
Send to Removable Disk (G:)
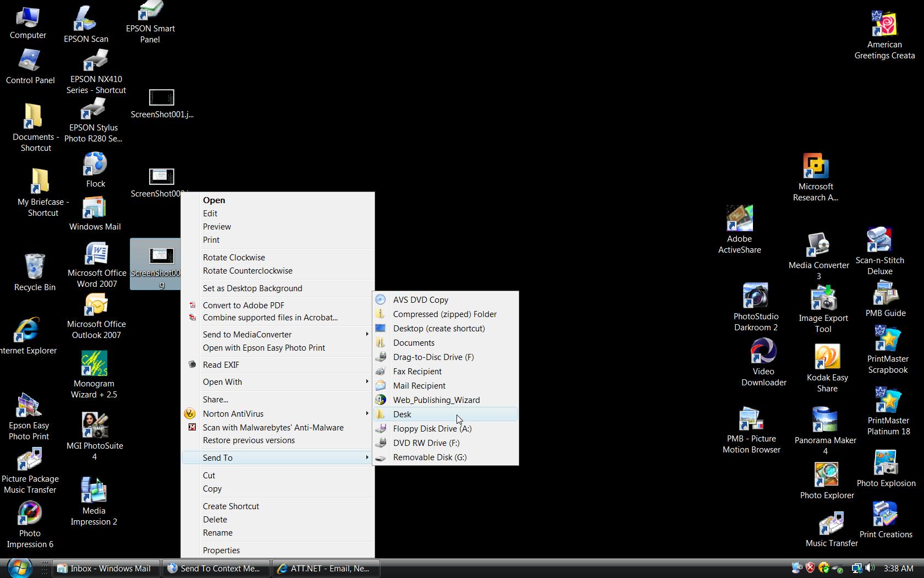pyautogui.click(x=446, y=457)
